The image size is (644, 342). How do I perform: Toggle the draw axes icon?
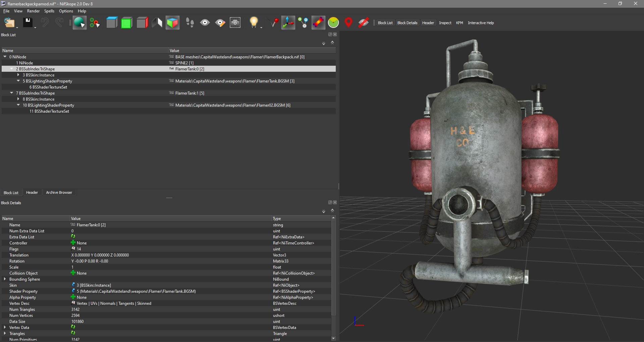(x=288, y=23)
